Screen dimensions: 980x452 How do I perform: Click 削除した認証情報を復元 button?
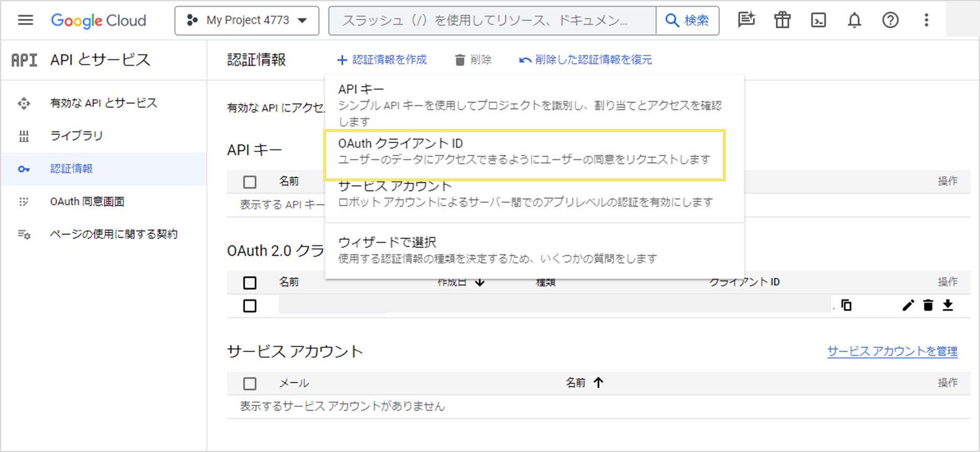click(586, 60)
